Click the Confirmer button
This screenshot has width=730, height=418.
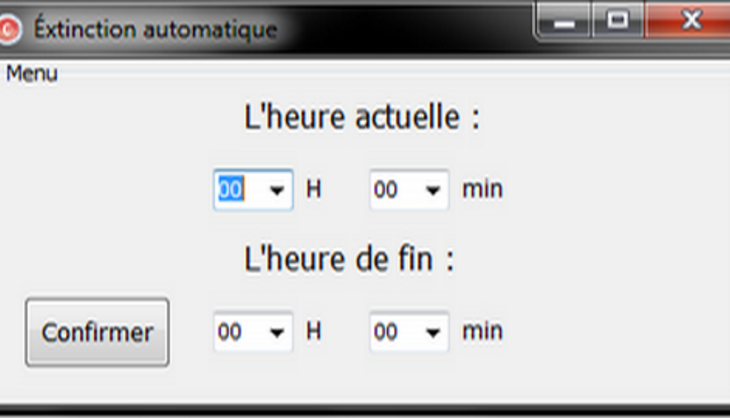tap(97, 332)
